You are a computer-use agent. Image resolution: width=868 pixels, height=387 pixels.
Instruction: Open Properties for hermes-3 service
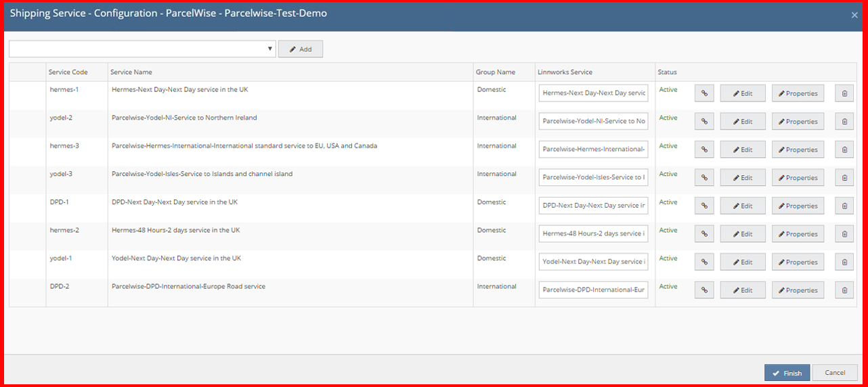coord(798,150)
